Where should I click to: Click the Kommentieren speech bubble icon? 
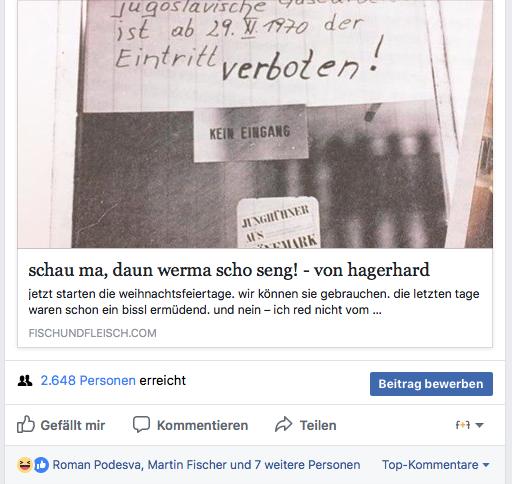pyautogui.click(x=141, y=424)
